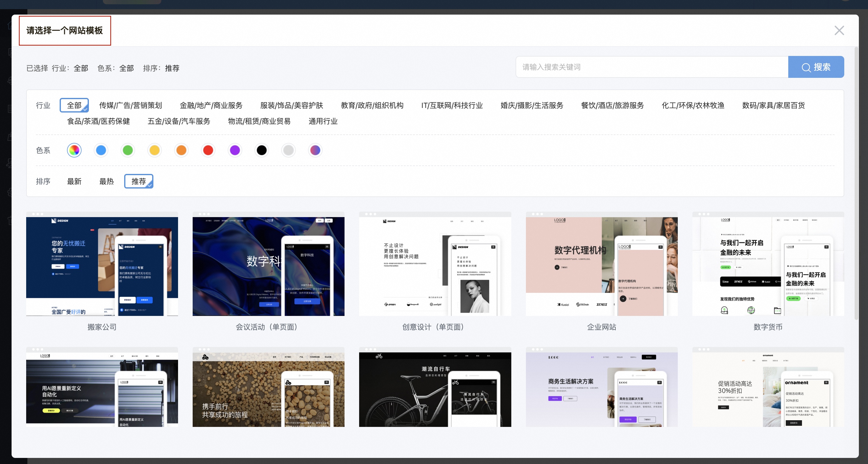Select the black color filter
This screenshot has width=868, height=464.
[x=262, y=150]
